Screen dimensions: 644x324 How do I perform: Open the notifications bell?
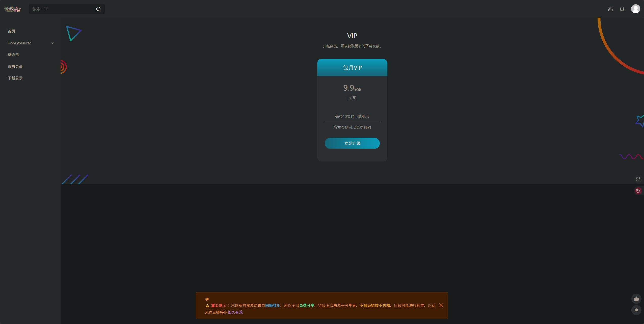coord(622,9)
